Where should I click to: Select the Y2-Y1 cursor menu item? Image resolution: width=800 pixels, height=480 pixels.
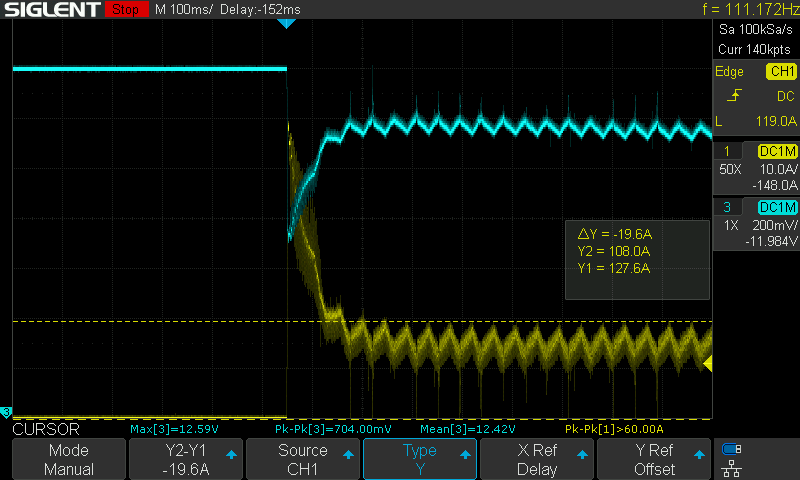pos(186,460)
